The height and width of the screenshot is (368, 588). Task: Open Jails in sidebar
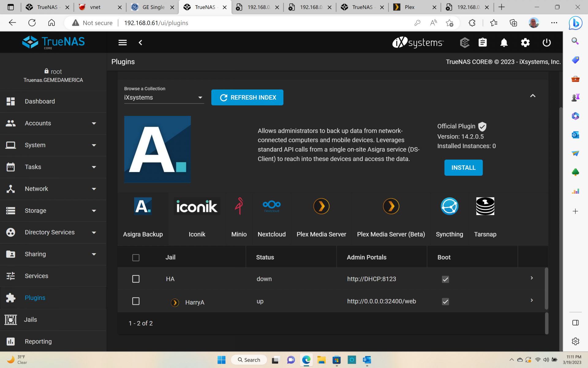click(53, 320)
